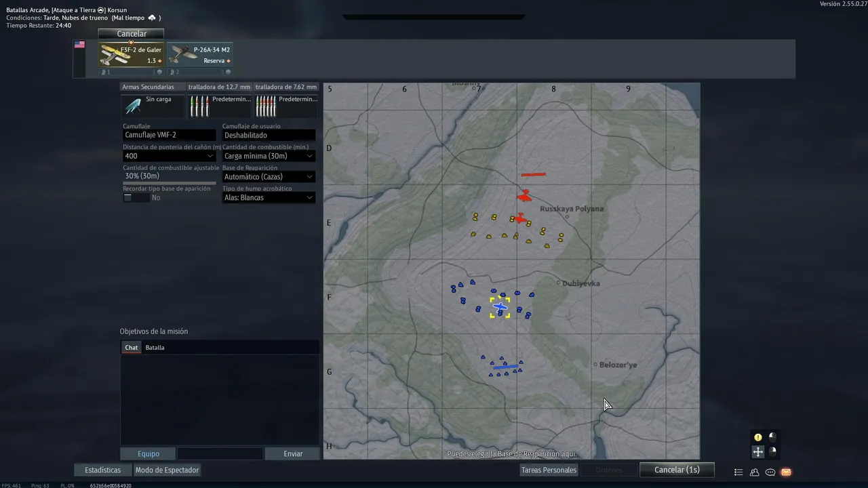The width and height of the screenshot is (868, 488).
Task: Select the blue airfield respawn point with yellow brackets
Action: click(500, 307)
